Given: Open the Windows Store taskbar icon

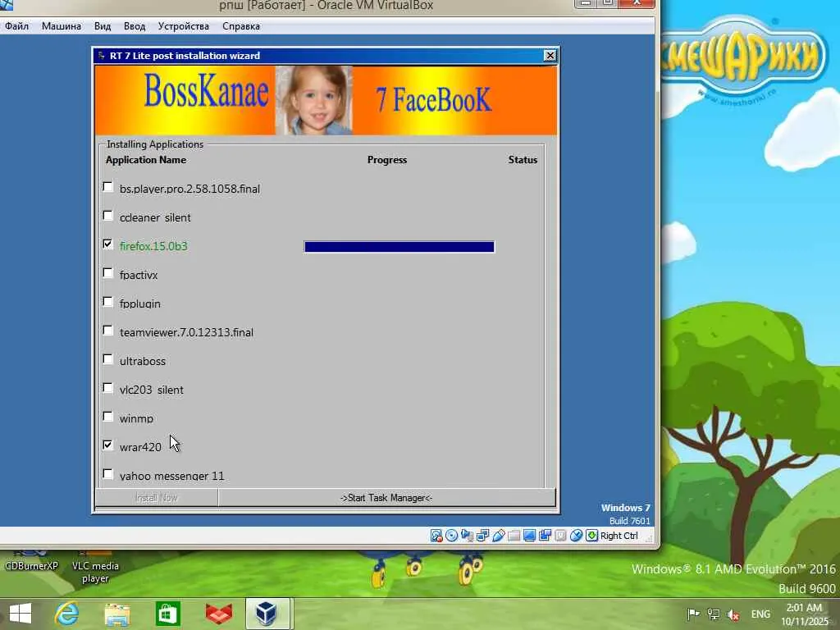Looking at the screenshot, I should pyautogui.click(x=167, y=614).
